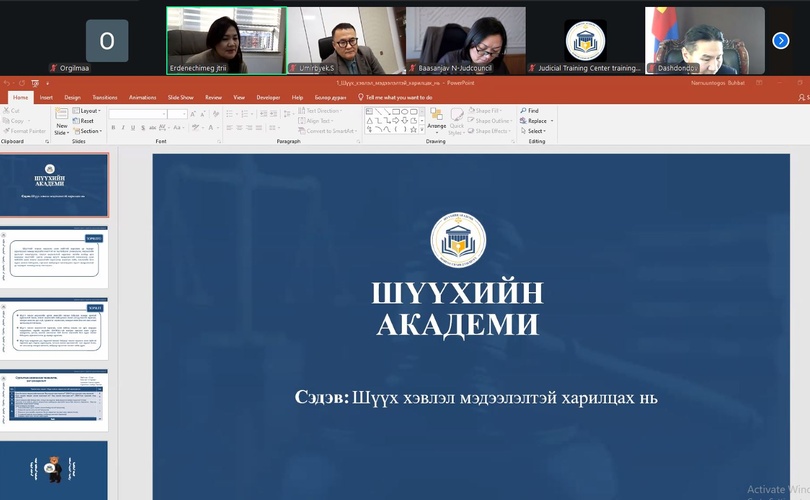810x500 pixels.
Task: Toggle Align Left paragraph alignment
Action: [x=229, y=128]
